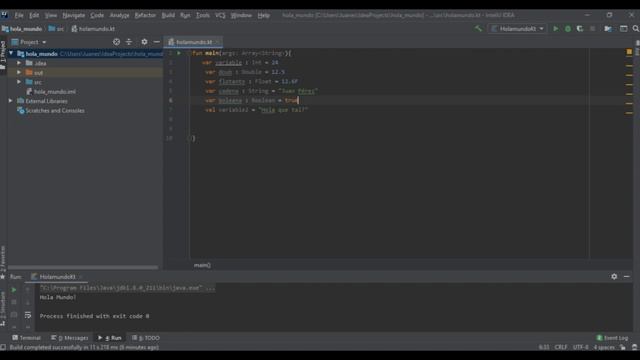Click the CRLF line separator in the status bar
The image size is (640, 360).
tap(560, 347)
